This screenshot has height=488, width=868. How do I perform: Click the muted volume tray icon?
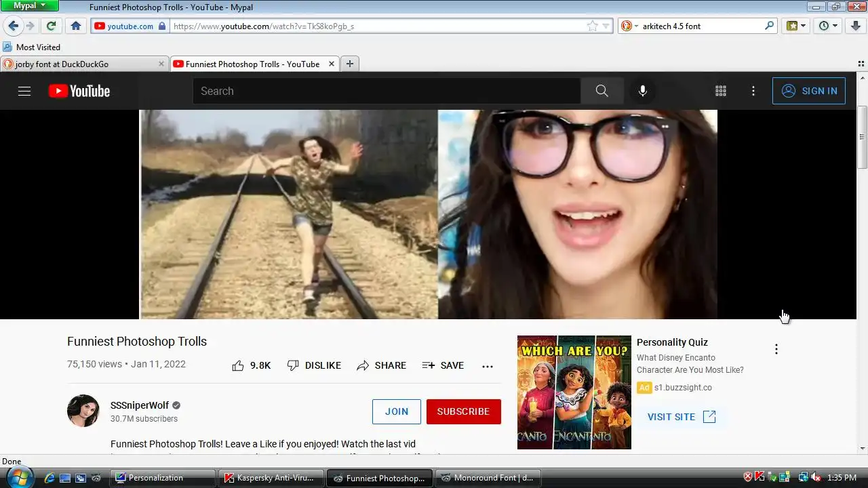[x=816, y=477]
